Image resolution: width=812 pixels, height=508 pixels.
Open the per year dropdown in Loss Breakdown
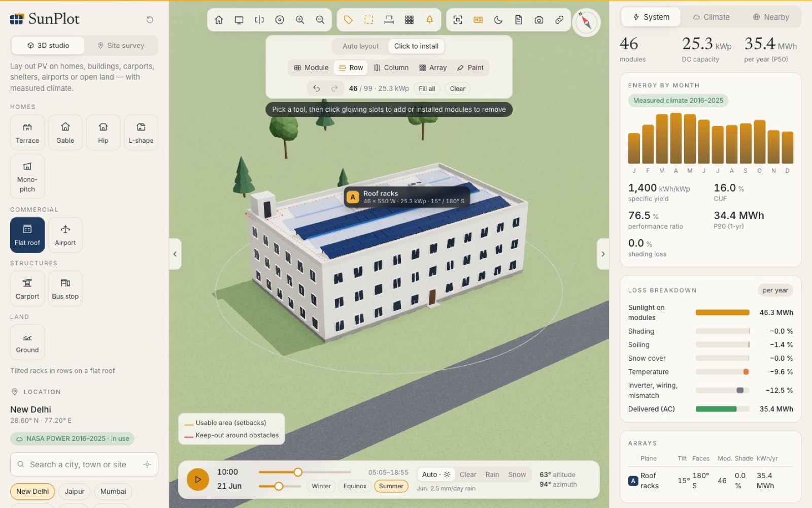pos(775,291)
